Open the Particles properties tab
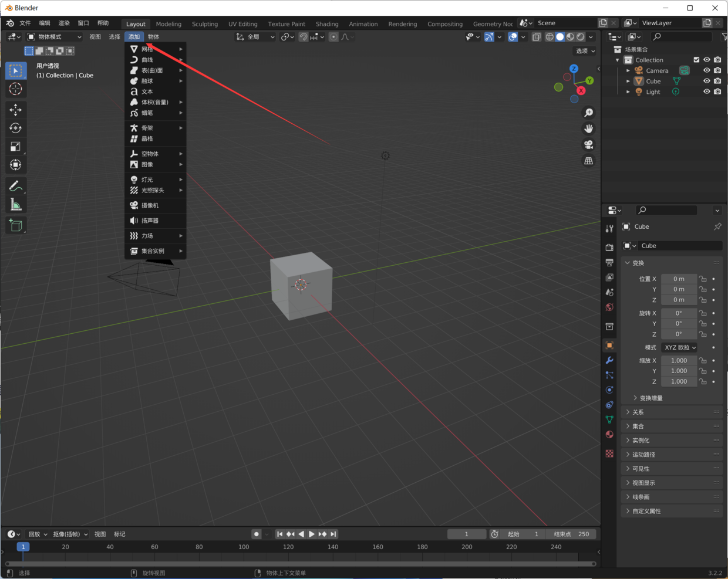The image size is (728, 579). [x=609, y=375]
